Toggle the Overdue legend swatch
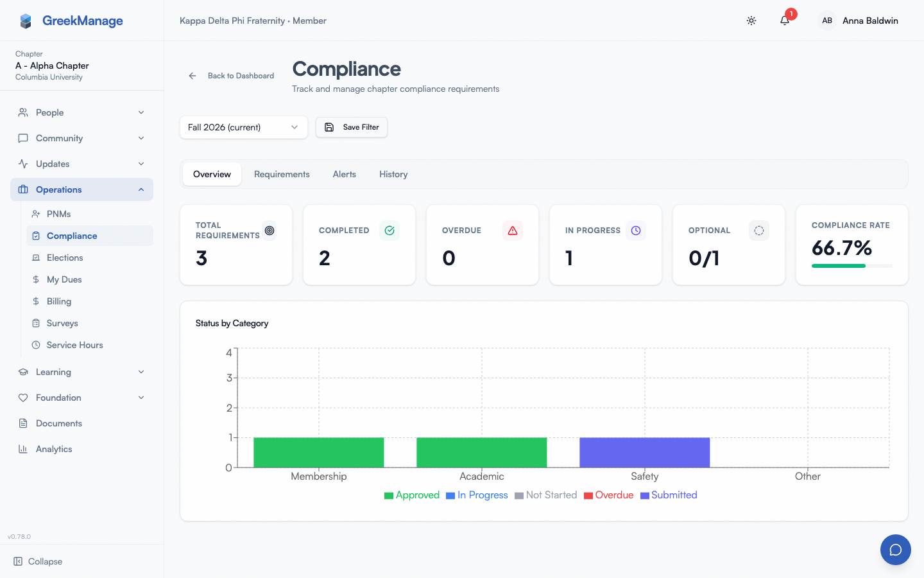Image resolution: width=924 pixels, height=578 pixels. click(x=588, y=496)
